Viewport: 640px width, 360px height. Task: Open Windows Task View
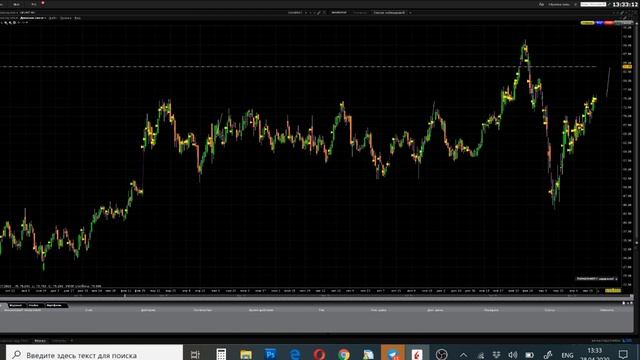coord(196,354)
